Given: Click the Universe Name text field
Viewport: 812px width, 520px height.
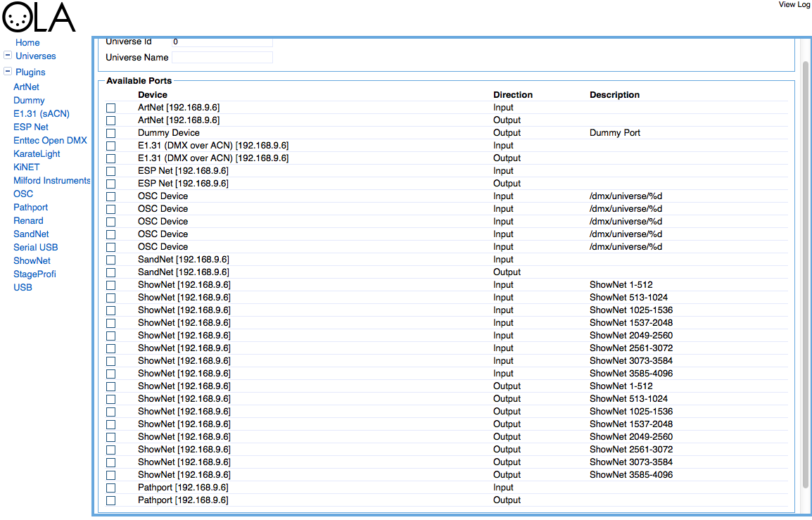Looking at the screenshot, I should pyautogui.click(x=222, y=58).
